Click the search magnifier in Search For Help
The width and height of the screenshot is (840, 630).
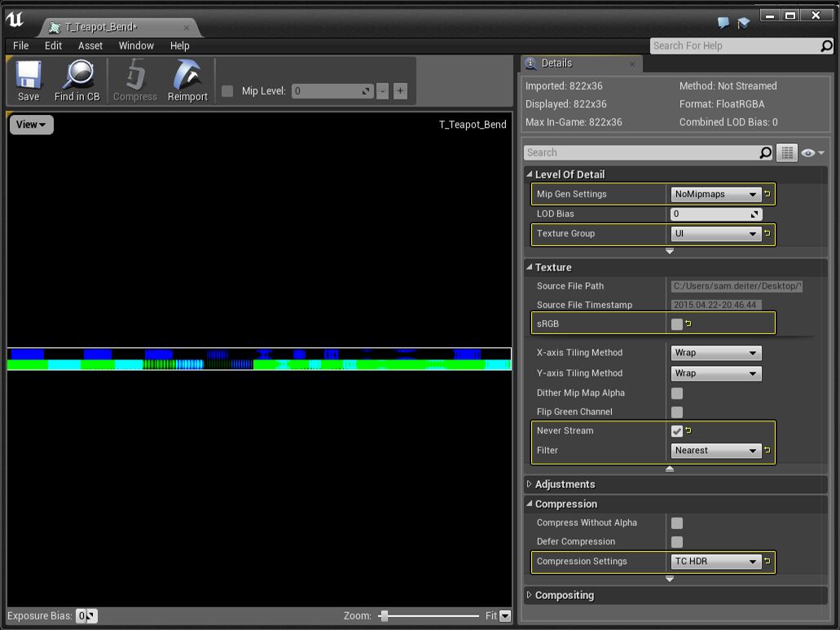pyautogui.click(x=826, y=46)
